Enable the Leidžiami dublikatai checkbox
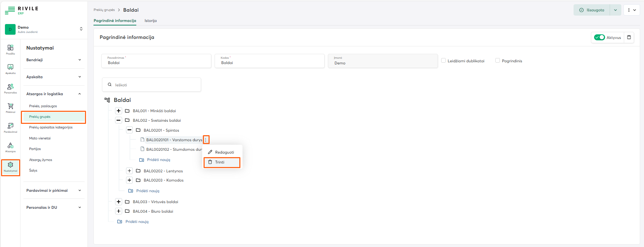The height and width of the screenshot is (247, 644). (443, 61)
